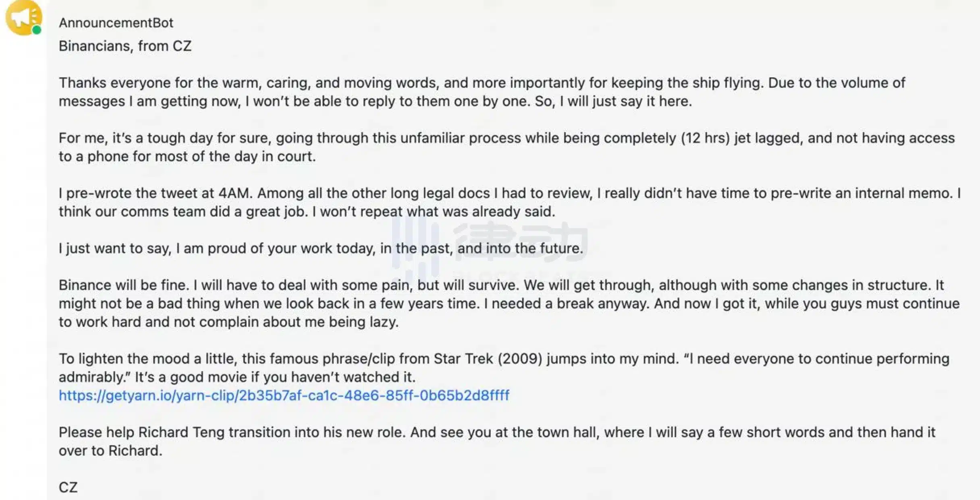
Task: Click the line "I just want to say, I am proud"
Action: click(321, 248)
